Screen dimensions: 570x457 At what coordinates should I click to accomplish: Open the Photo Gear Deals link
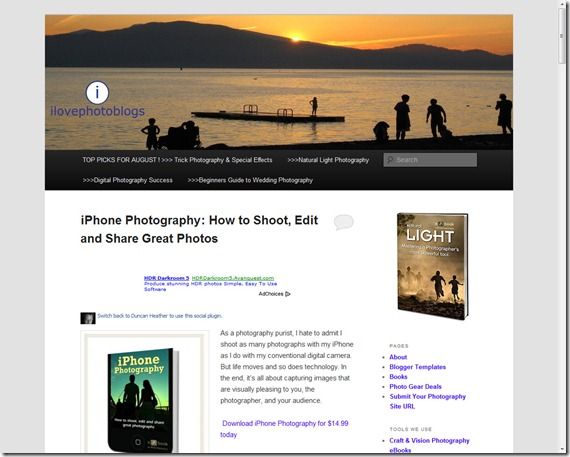415,386
